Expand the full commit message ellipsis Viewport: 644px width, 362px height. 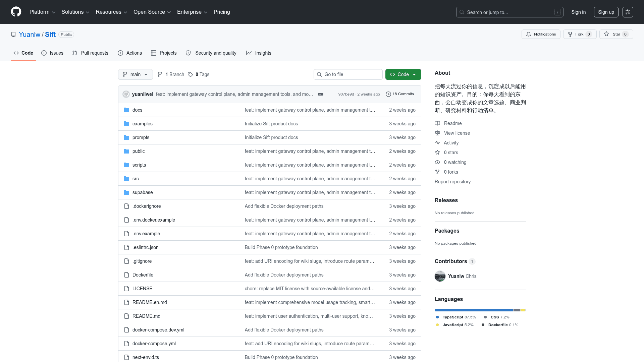pyautogui.click(x=321, y=94)
